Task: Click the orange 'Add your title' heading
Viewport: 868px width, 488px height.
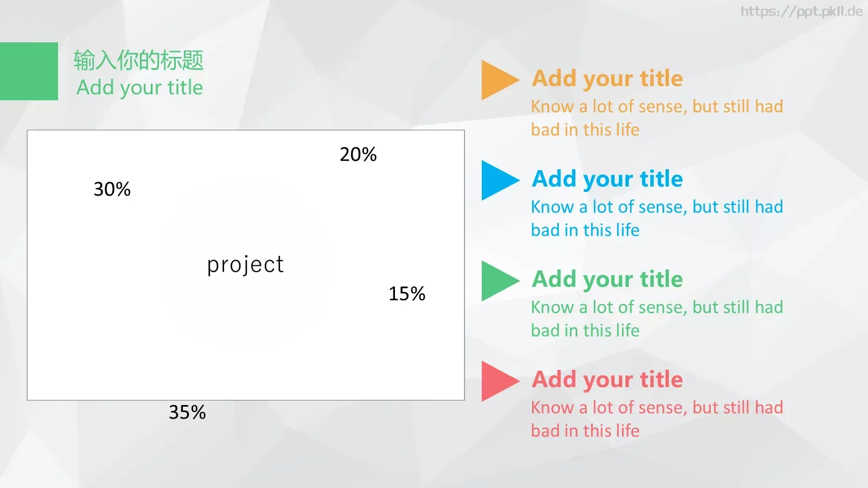Action: click(x=607, y=79)
